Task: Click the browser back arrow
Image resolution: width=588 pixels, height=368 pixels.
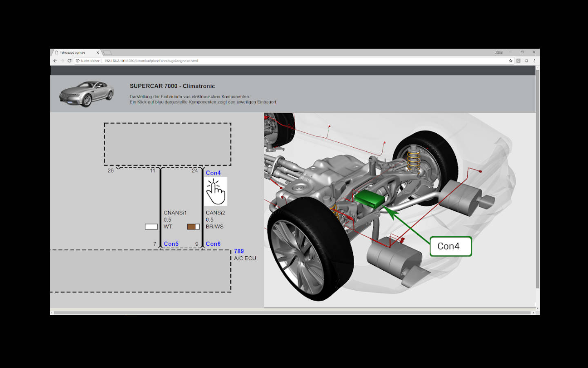Action: pos(55,61)
